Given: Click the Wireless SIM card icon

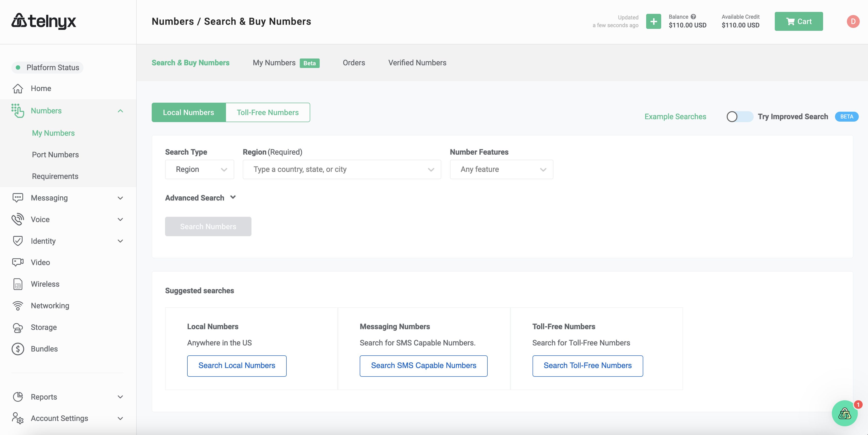Looking at the screenshot, I should coord(17,284).
